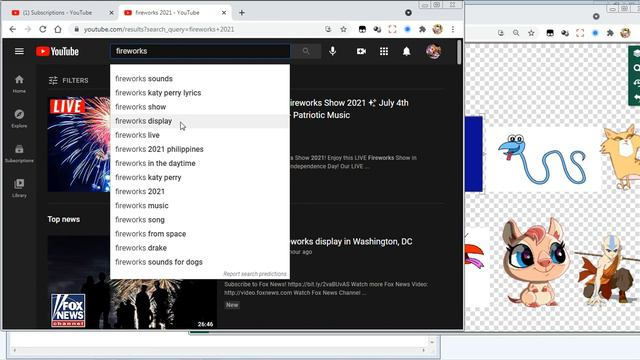Select suggestion "fireworks katy perry"
The width and height of the screenshot is (640, 360).
(200, 178)
